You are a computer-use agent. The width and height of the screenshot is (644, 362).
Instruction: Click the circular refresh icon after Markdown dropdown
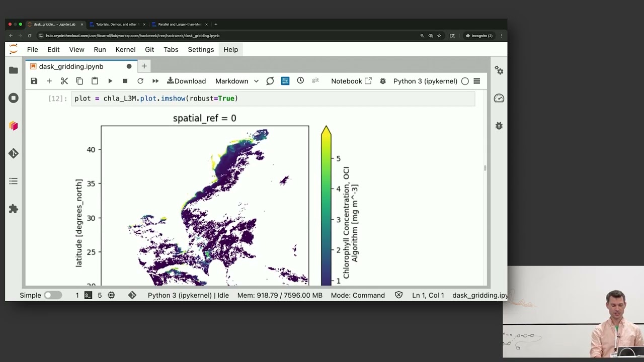click(x=270, y=81)
